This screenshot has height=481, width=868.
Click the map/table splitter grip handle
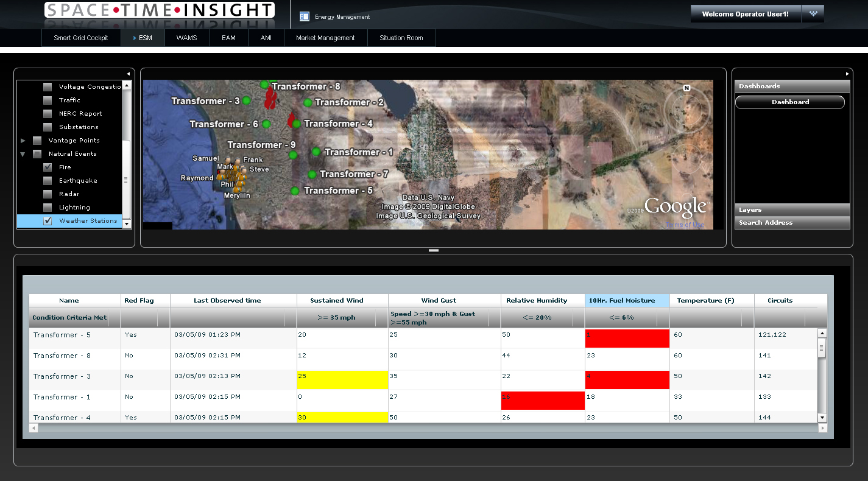click(434, 250)
